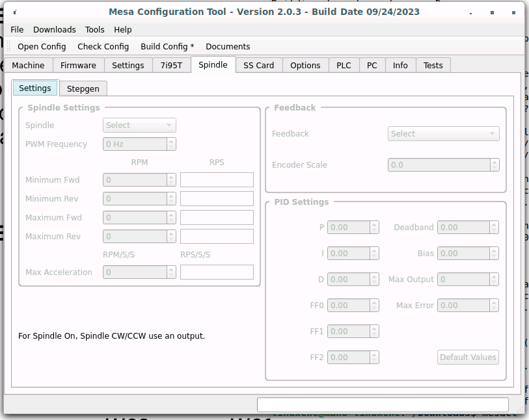Click the FF0 value spinbox
The height and width of the screenshot is (420, 529).
[x=353, y=306]
